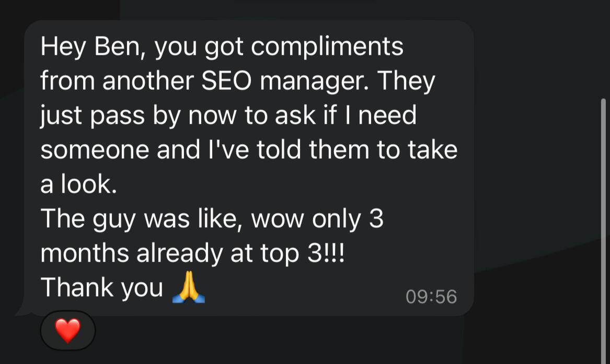The image size is (610, 364).
Task: Click the "just pass by" phrase
Action: pos(111,115)
